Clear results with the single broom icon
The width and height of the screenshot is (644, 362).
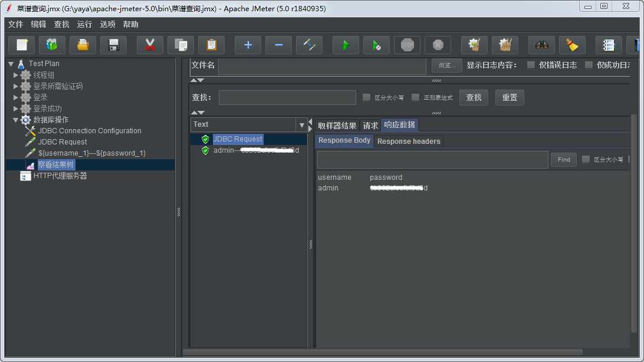pyautogui.click(x=474, y=45)
